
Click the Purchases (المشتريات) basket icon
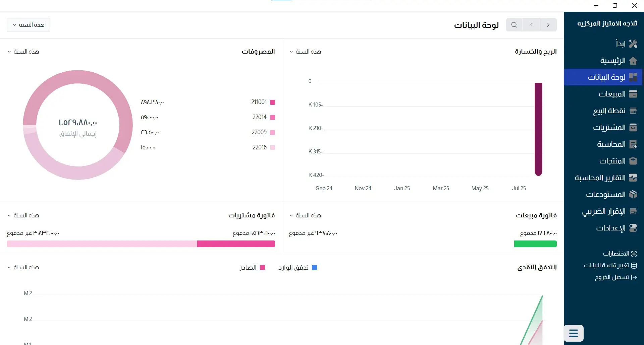pyautogui.click(x=633, y=128)
